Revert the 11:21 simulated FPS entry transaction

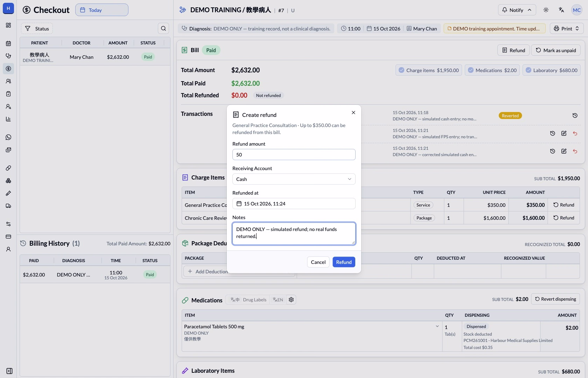(575, 133)
